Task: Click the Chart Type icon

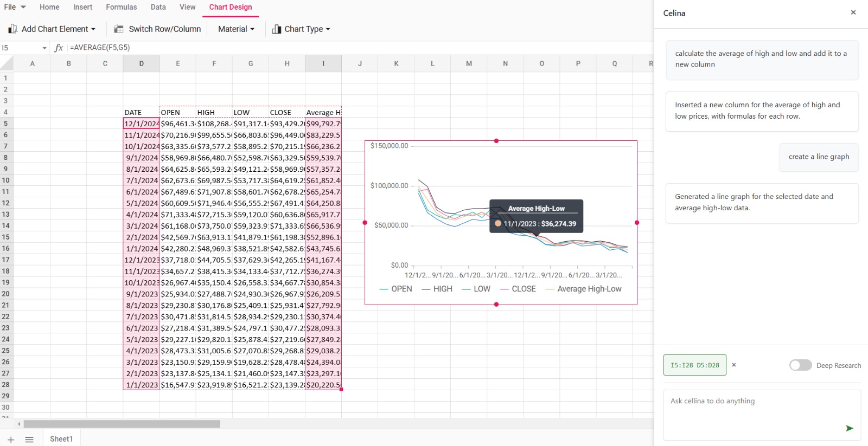Action: [277, 29]
